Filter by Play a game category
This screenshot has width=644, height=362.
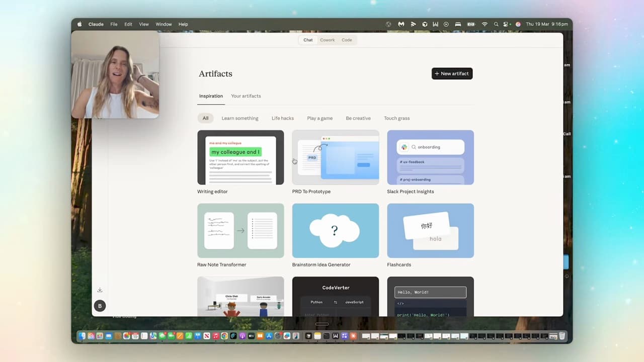320,118
